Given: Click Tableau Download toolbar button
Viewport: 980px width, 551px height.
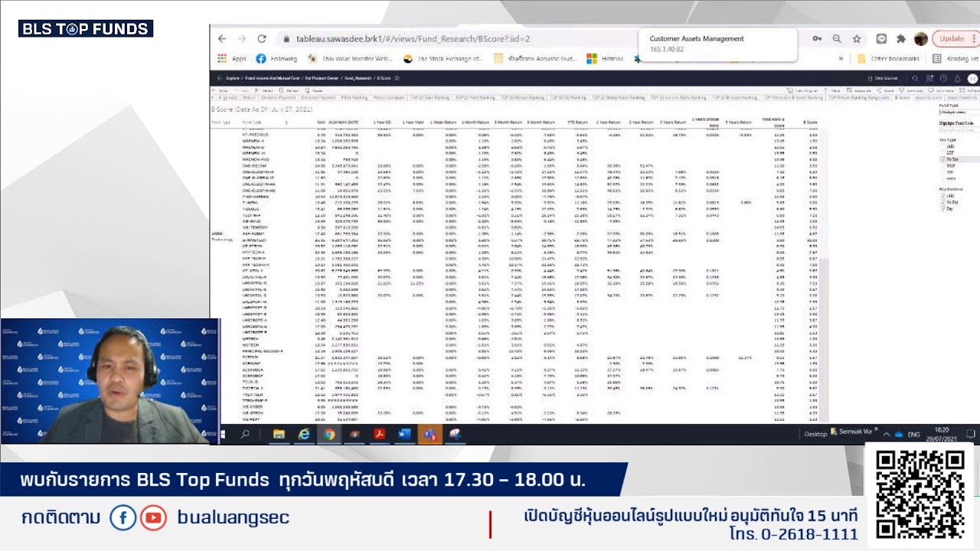Looking at the screenshot, I should point(911,90).
